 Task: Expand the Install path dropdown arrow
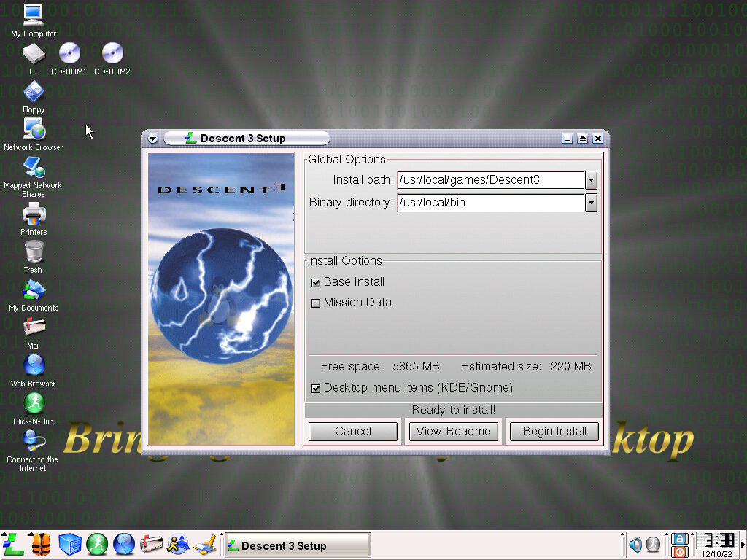coord(591,180)
